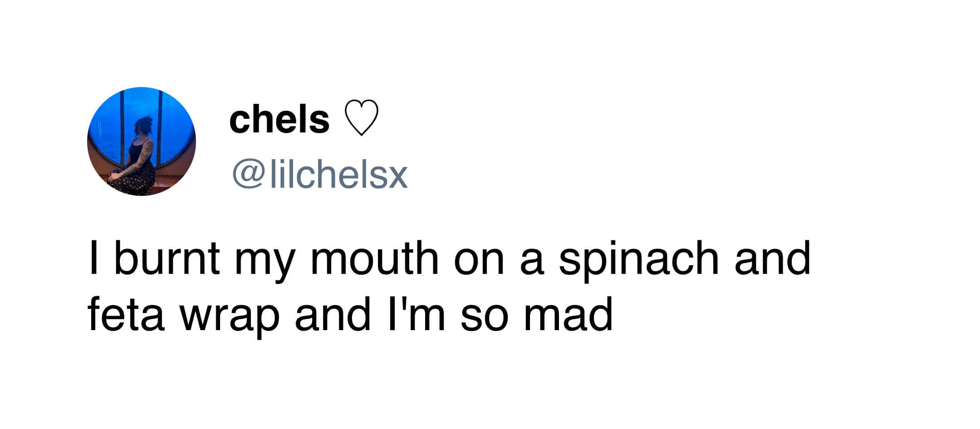This screenshot has width=980, height=429.
Task: Open the circular profile picture
Action: (141, 141)
